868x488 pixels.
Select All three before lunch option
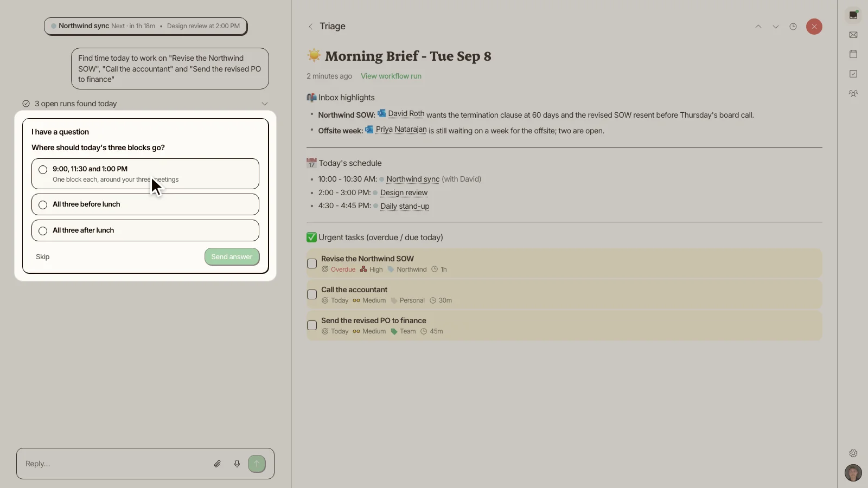[x=145, y=204]
